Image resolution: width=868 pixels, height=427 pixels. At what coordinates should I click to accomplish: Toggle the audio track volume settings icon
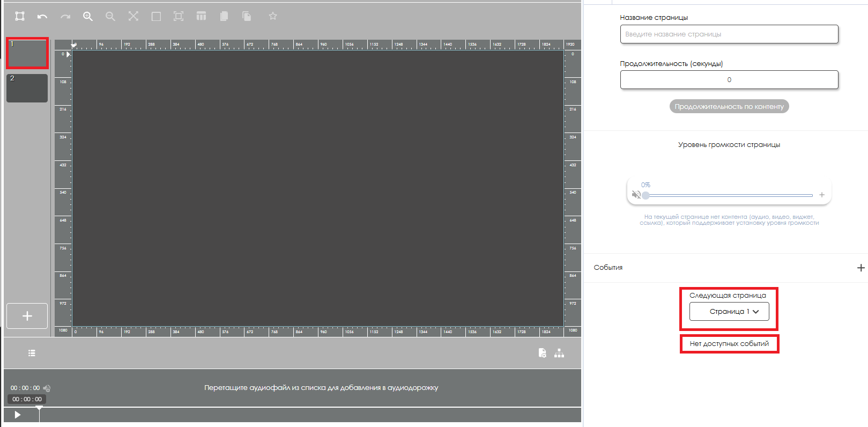pos(47,388)
